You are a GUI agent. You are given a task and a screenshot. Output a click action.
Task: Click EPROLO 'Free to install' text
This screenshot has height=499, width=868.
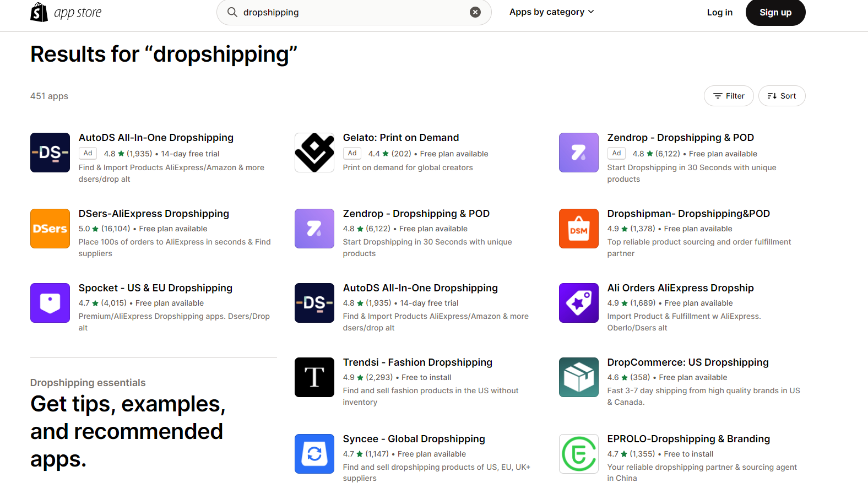688,454
